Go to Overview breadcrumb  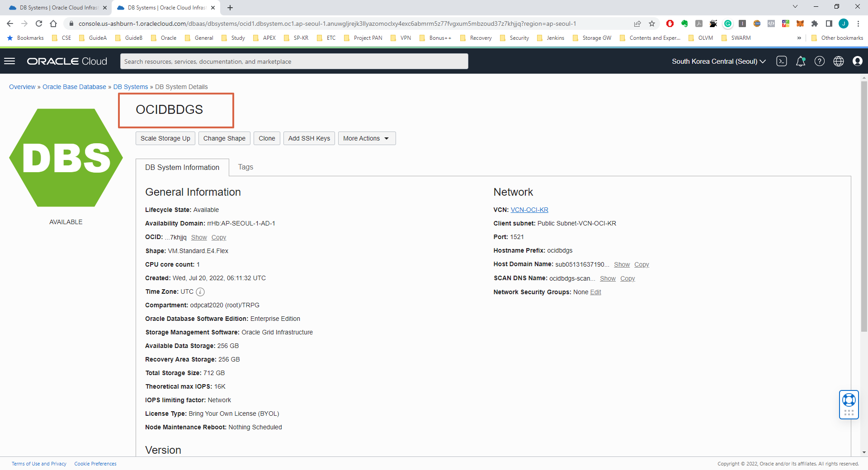22,87
